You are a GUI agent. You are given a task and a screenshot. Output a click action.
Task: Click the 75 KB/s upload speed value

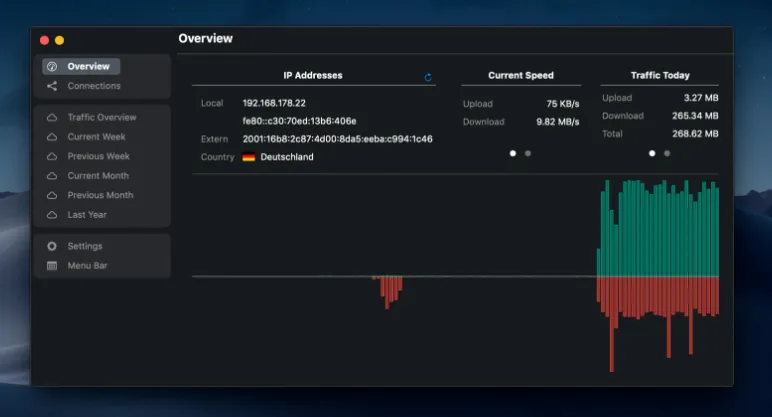pos(563,104)
